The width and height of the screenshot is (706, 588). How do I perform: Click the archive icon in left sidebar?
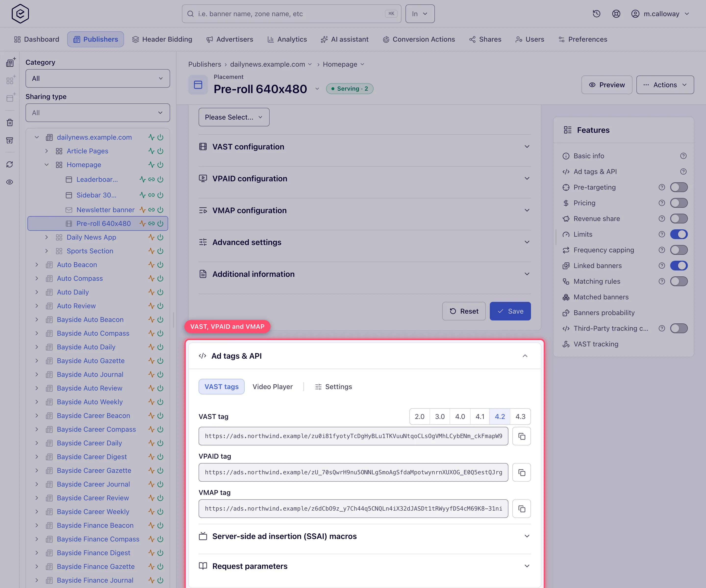10,140
